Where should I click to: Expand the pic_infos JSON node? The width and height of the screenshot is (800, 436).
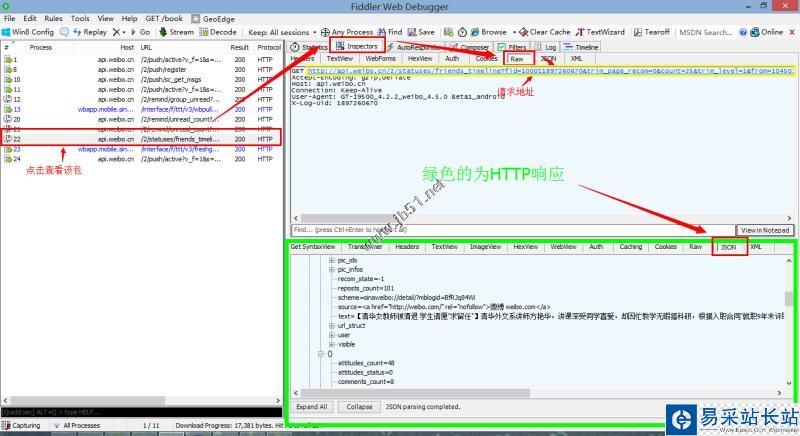[x=332, y=269]
